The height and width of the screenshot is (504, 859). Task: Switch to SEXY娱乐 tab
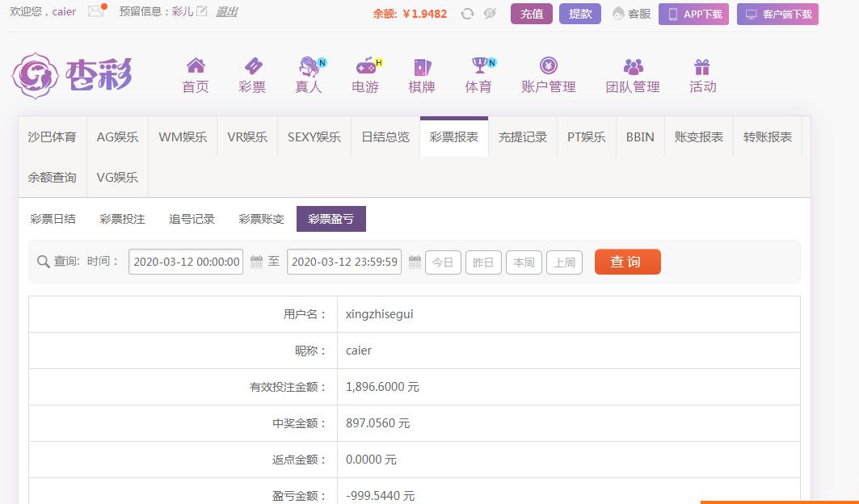pyautogui.click(x=314, y=137)
